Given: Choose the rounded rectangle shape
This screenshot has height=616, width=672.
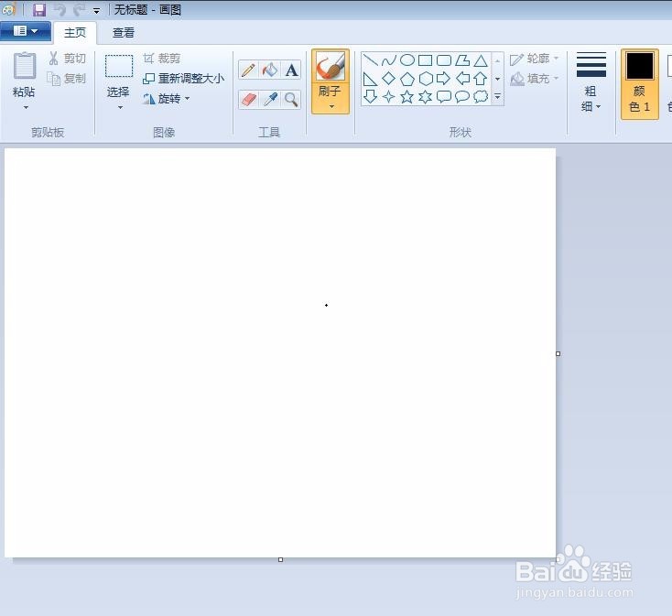Looking at the screenshot, I should (x=443, y=60).
